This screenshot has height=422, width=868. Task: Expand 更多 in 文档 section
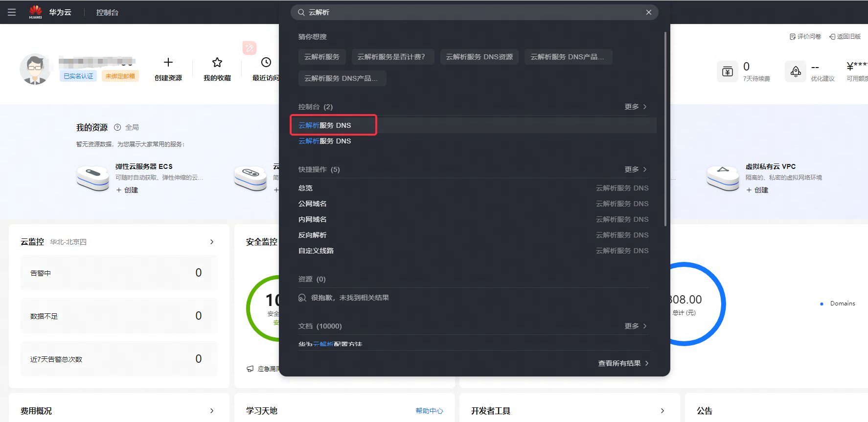[635, 326]
